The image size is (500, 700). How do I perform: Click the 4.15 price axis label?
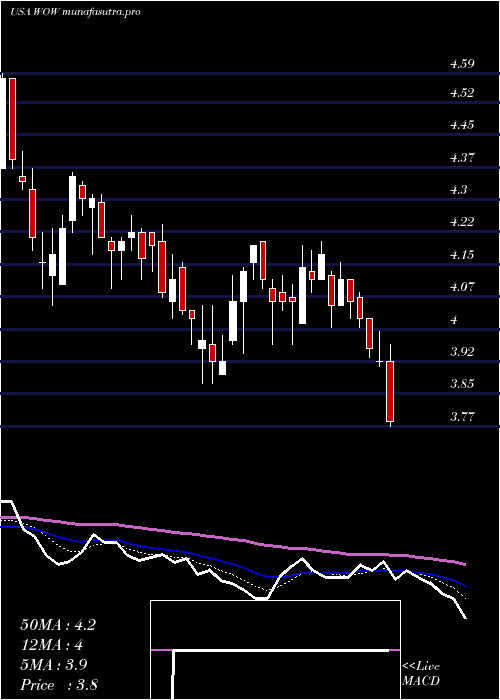click(462, 255)
